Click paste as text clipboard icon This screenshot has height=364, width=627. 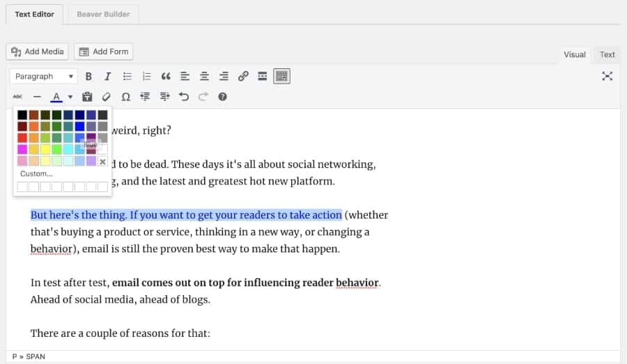point(87,97)
